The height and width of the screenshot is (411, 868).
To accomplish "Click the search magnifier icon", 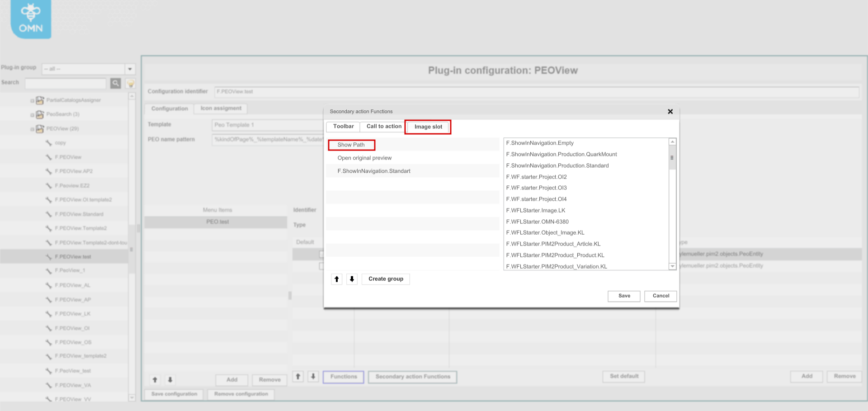I will [116, 83].
